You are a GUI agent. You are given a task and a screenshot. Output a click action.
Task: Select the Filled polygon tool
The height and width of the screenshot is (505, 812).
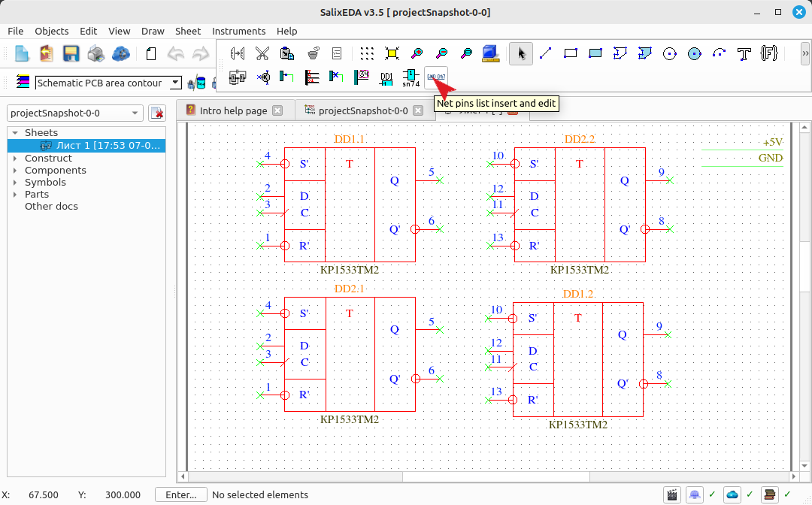[x=645, y=53]
